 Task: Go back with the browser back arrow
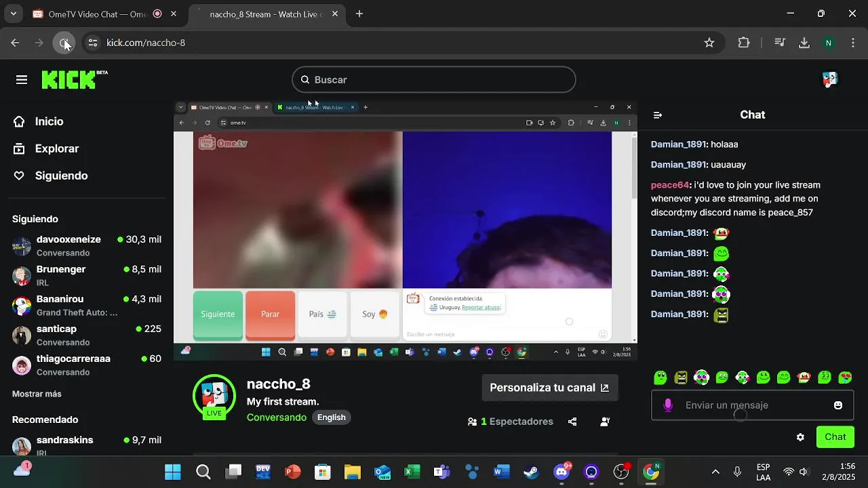click(x=15, y=43)
